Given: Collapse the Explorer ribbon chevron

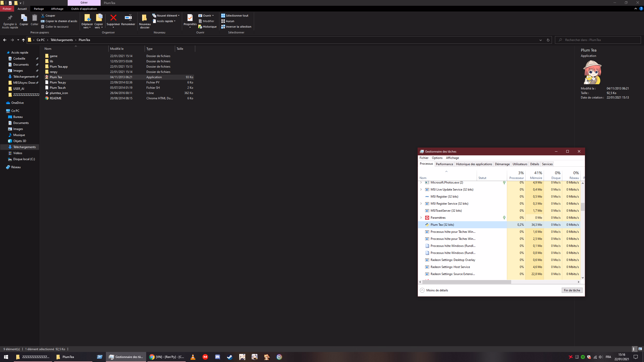Looking at the screenshot, I should pyautogui.click(x=636, y=9).
